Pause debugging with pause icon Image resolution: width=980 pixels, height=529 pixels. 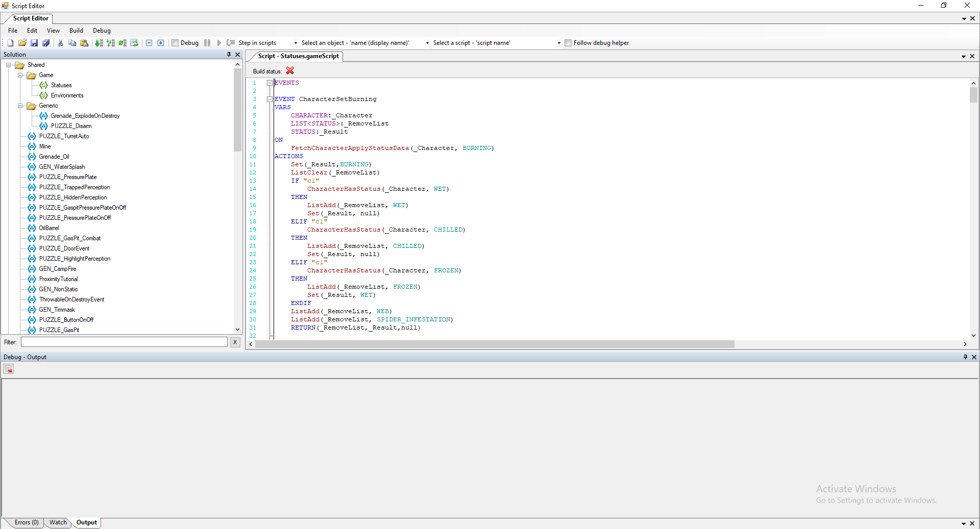207,43
